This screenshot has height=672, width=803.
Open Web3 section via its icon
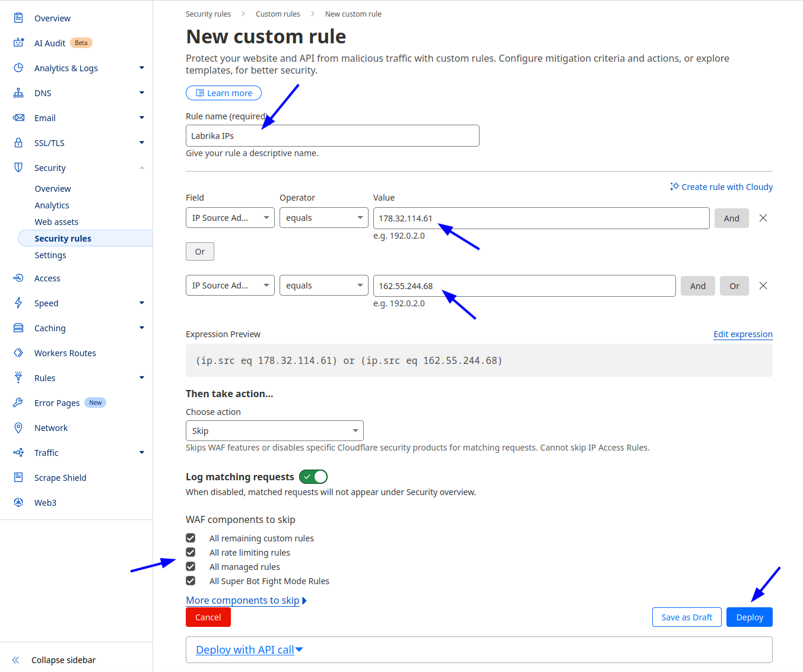click(x=18, y=502)
